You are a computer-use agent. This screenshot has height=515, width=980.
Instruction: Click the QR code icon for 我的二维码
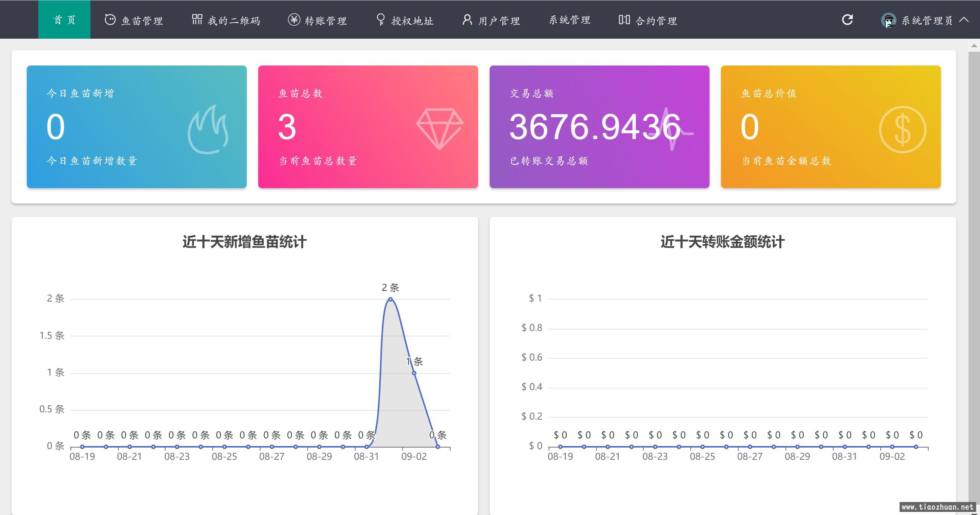point(197,20)
